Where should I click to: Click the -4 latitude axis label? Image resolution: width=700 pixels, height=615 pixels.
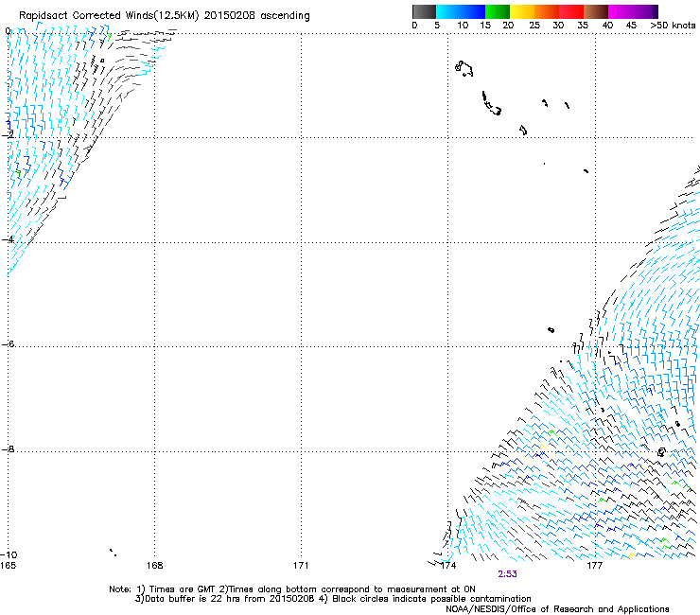pos(8,239)
